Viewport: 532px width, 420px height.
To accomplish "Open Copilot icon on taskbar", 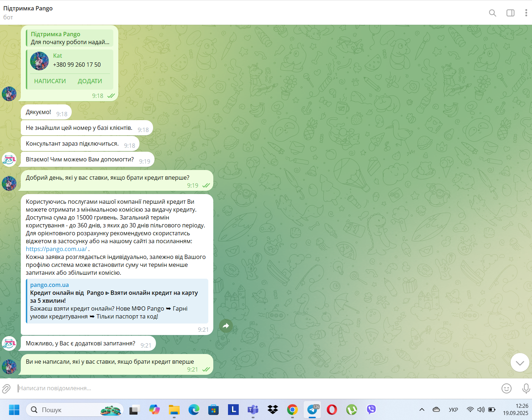I will (155, 410).
